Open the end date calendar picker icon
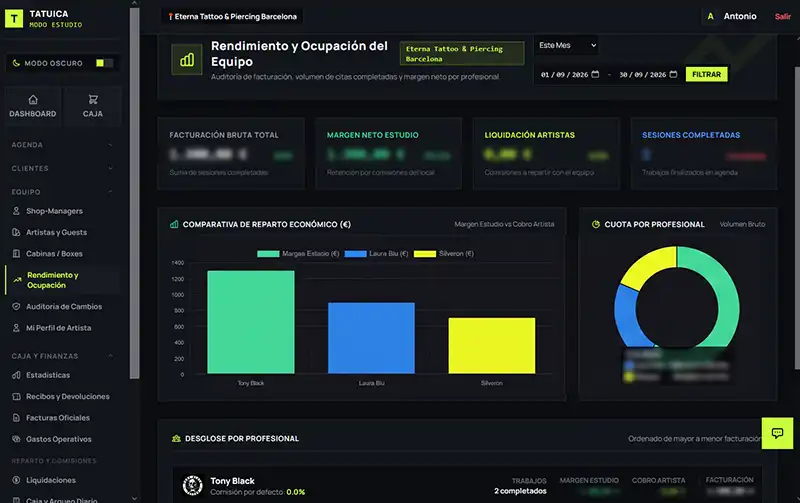Image resolution: width=800 pixels, height=503 pixels. 673,74
